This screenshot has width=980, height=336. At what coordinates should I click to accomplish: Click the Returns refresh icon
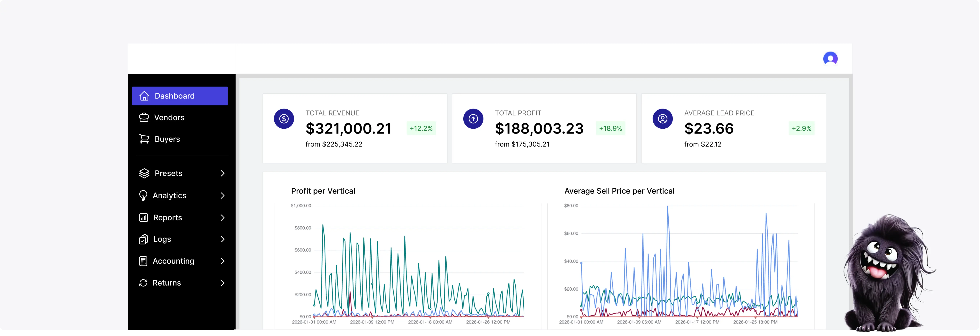(143, 283)
